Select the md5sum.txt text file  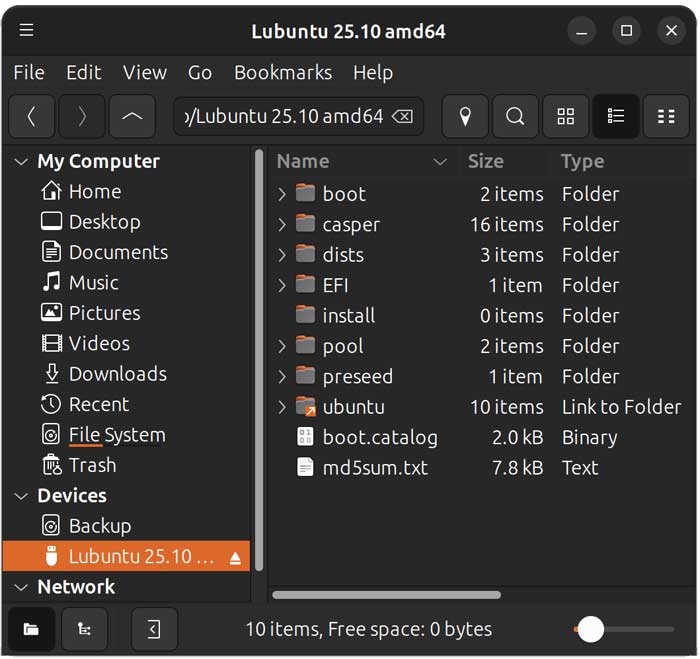tap(362, 467)
